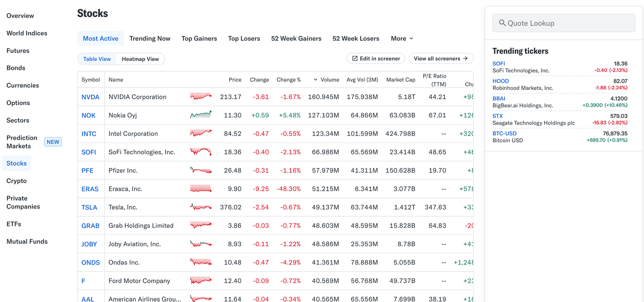The height and width of the screenshot is (302, 644).
Task: Open Ondas Inc. sparkline chart
Action: 201,262
